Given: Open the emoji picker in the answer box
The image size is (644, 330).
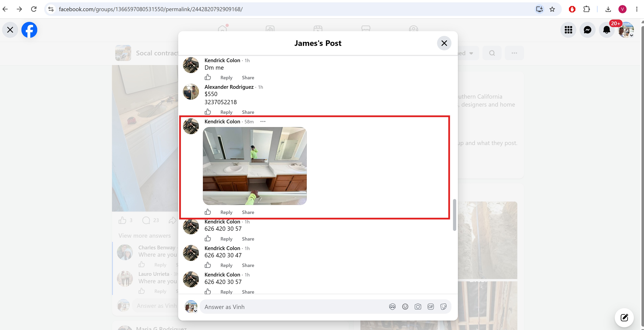Looking at the screenshot, I should (x=405, y=307).
